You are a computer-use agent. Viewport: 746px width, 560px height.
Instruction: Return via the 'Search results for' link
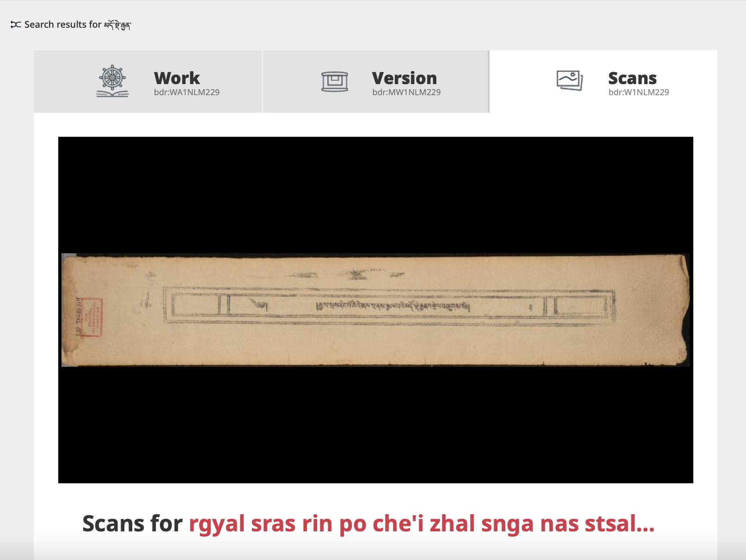pyautogui.click(x=71, y=24)
